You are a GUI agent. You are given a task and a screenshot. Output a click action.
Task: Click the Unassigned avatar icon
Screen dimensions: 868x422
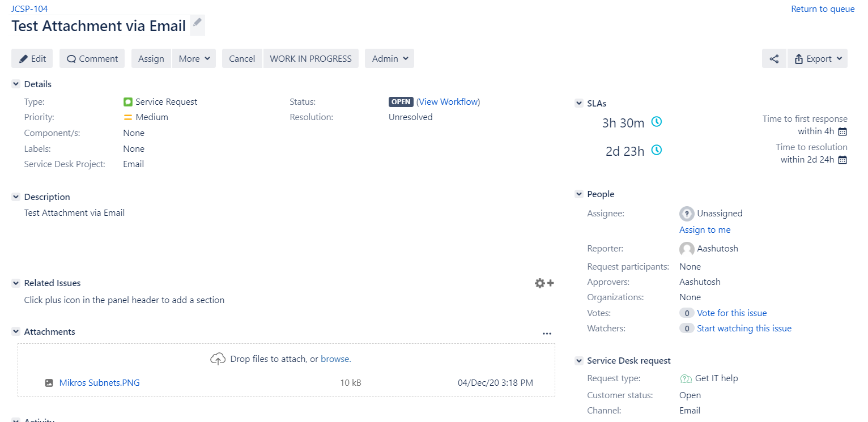pyautogui.click(x=687, y=214)
